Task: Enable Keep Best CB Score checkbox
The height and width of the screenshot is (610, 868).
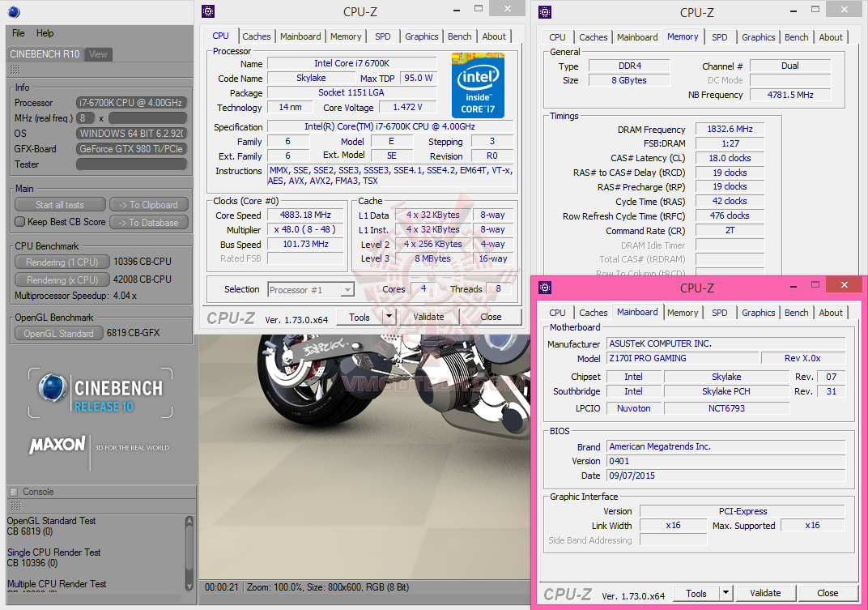Action: [20, 222]
